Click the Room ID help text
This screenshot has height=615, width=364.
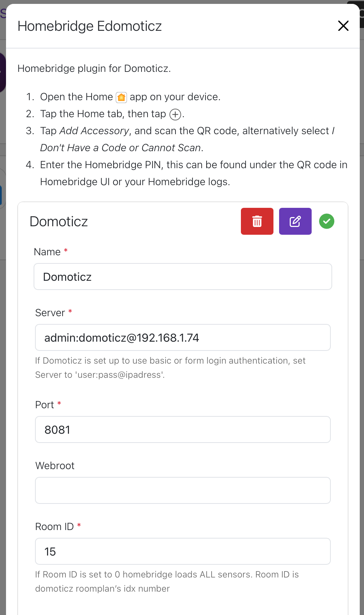pyautogui.click(x=167, y=581)
